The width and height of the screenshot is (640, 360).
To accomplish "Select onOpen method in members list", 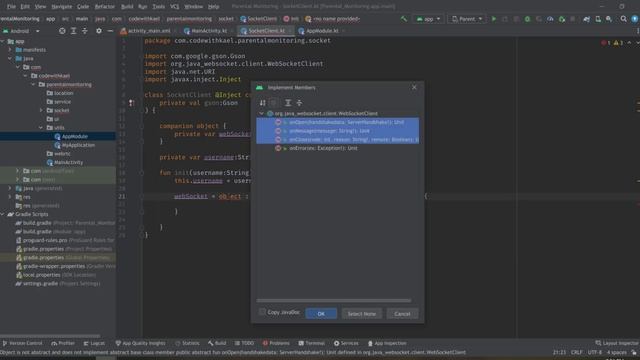I will pos(338,122).
